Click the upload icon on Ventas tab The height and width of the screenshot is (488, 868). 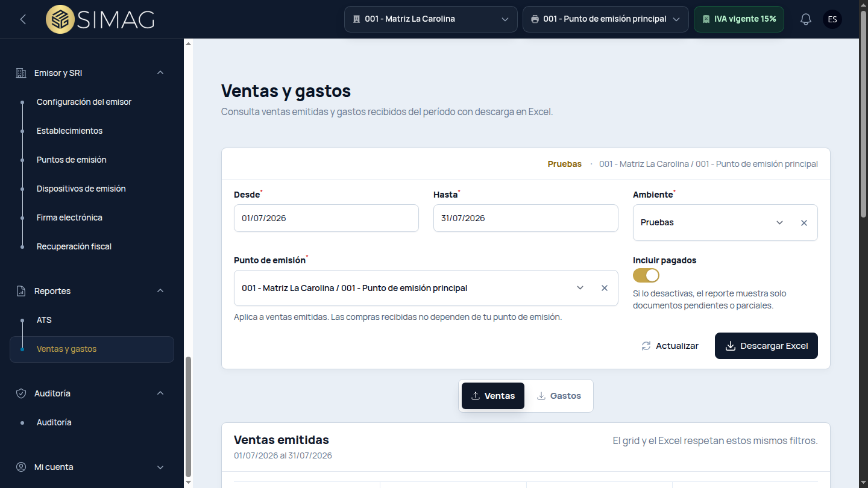[x=475, y=396]
